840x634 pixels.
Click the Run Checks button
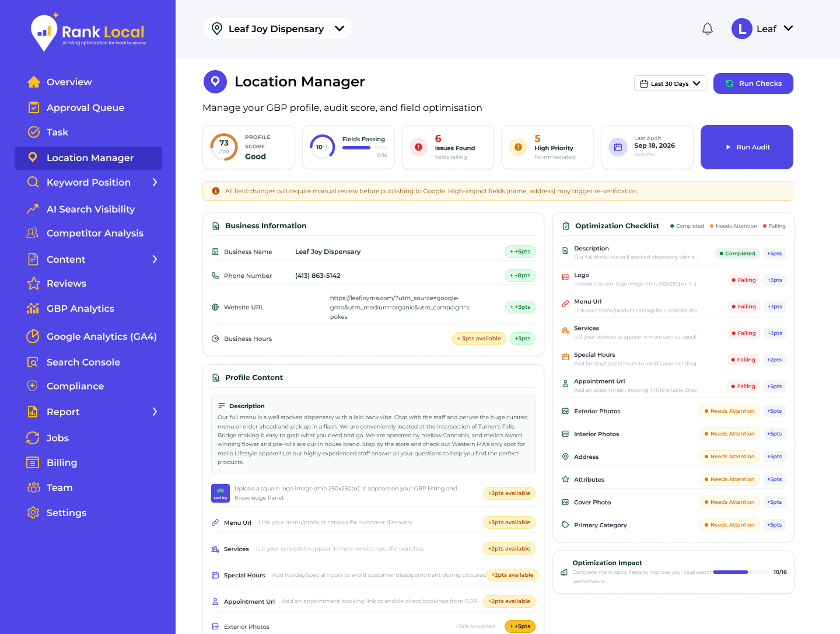[753, 83]
